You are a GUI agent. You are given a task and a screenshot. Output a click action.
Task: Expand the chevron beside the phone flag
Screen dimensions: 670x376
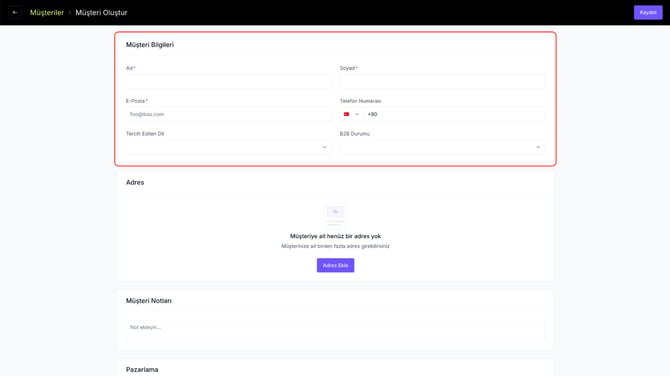coord(357,114)
